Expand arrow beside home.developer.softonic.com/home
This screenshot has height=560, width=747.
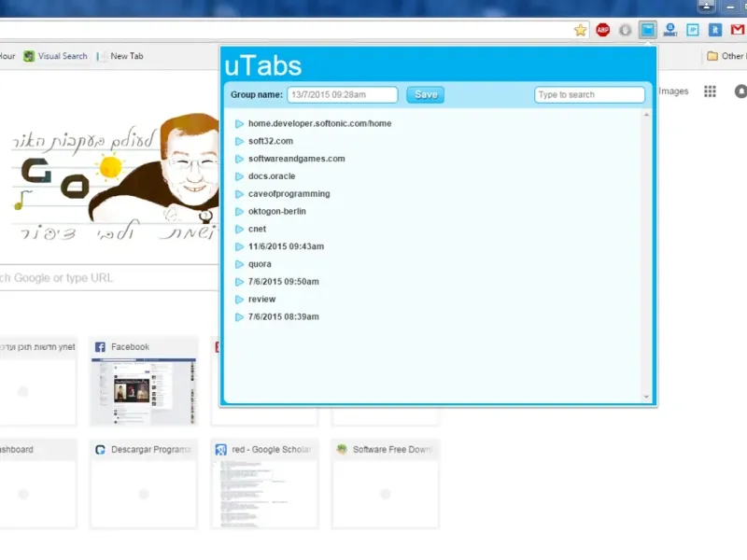click(x=239, y=124)
